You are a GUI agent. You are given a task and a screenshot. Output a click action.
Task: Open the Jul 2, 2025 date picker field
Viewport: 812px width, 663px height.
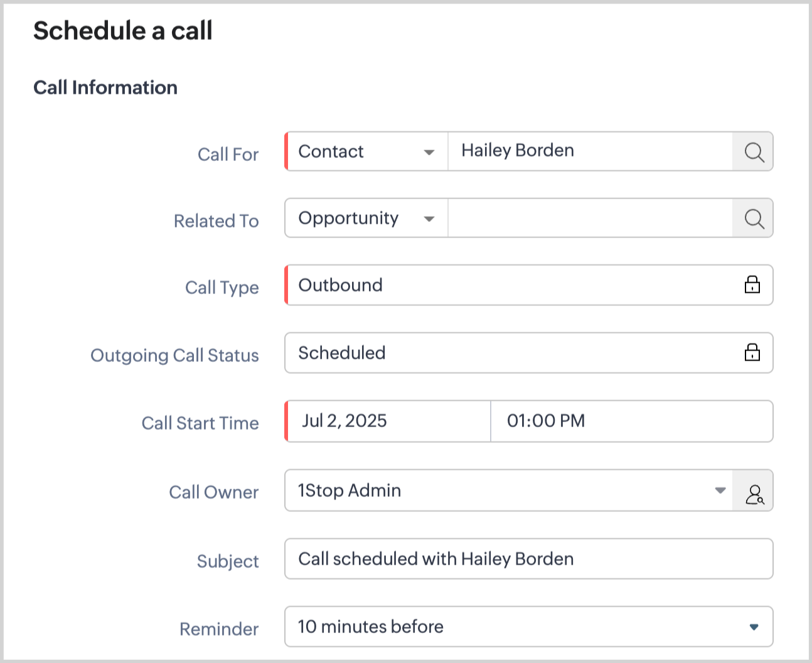click(388, 421)
